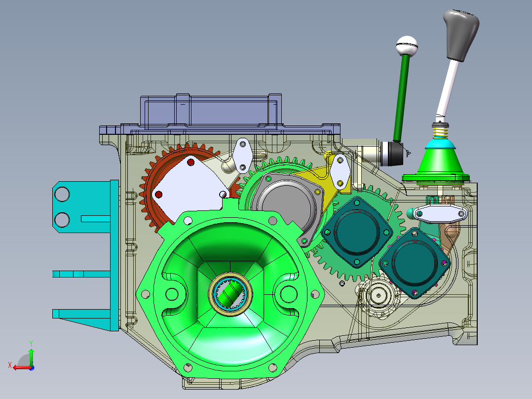Image resolution: width=532 pixels, height=399 pixels.
Task: Click the white ball on the selector lever
Action: click(407, 46)
